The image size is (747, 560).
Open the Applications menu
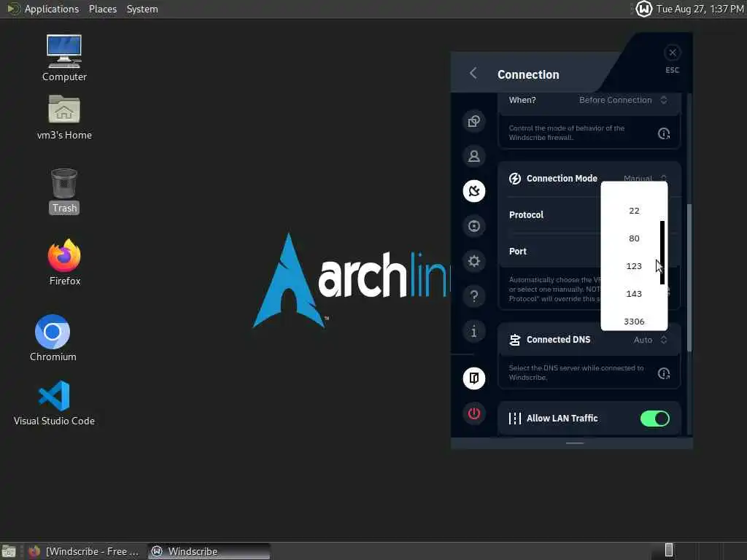[52, 9]
